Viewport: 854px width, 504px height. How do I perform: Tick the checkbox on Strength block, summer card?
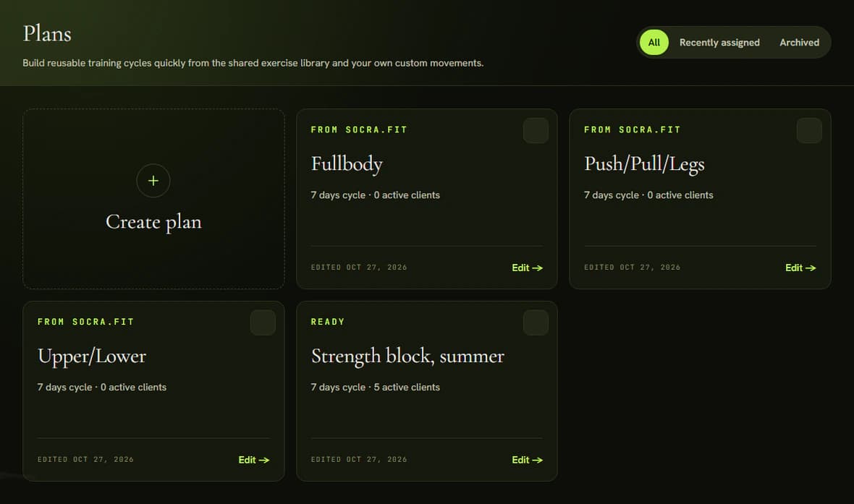point(536,323)
